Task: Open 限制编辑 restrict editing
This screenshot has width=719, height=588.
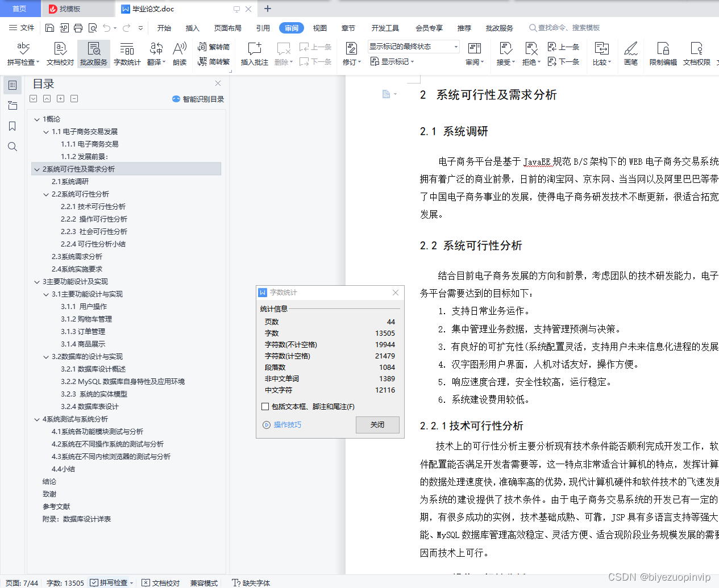Action: (x=663, y=54)
